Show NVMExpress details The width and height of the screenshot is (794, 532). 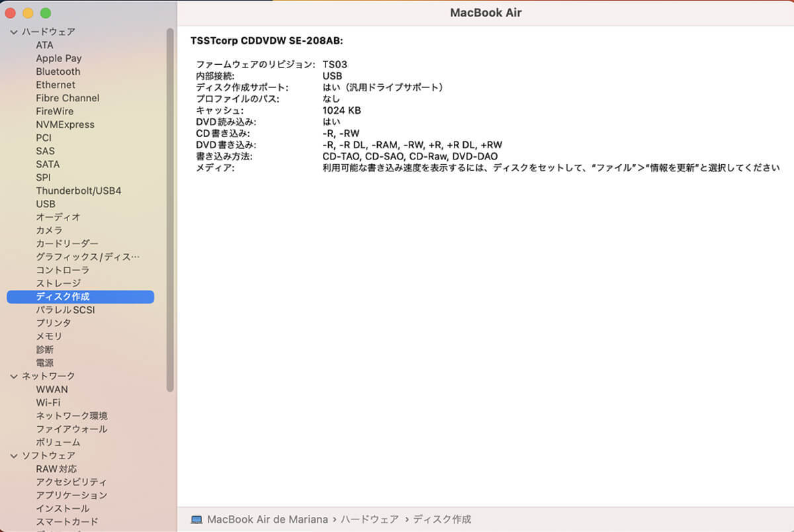pos(65,124)
